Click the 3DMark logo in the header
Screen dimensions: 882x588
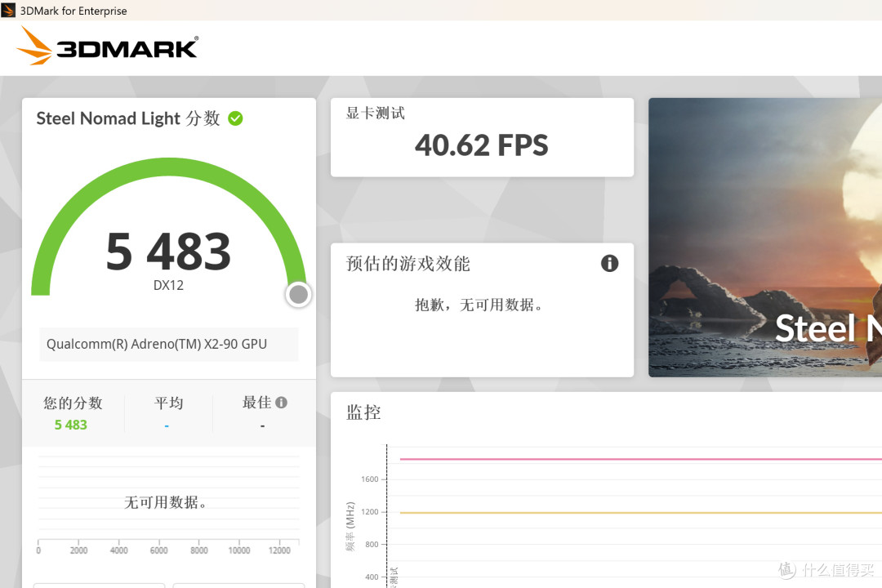(108, 46)
